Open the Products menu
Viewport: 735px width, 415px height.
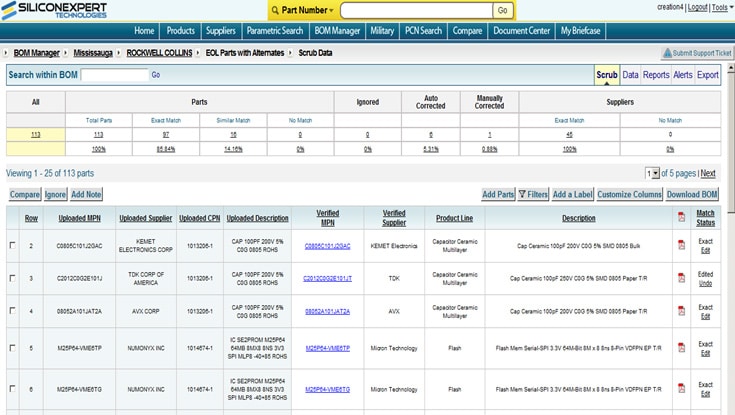pos(180,31)
